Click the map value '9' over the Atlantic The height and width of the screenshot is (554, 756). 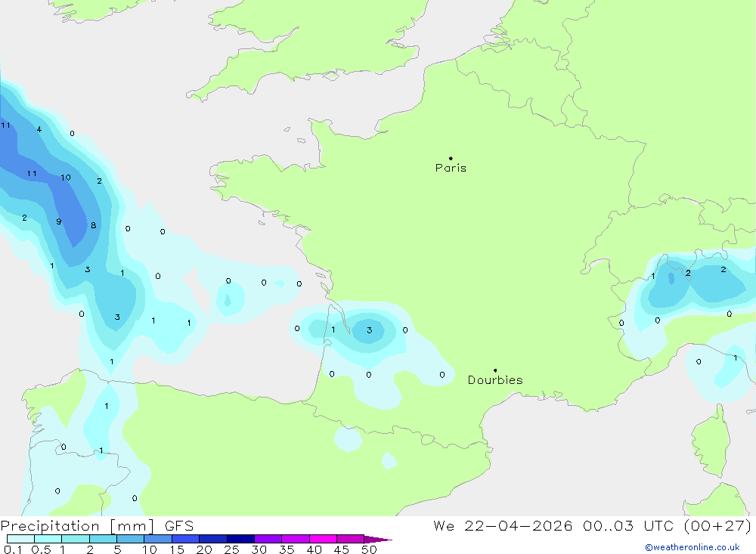coord(59,221)
